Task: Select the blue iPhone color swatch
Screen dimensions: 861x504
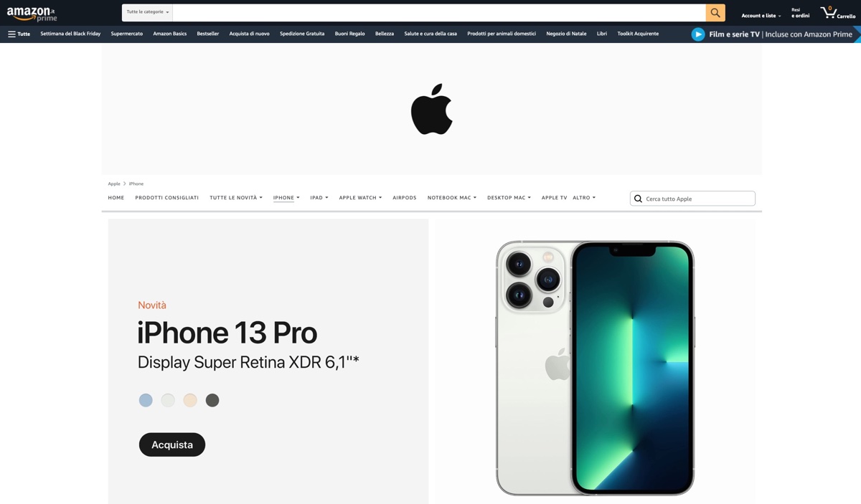Action: pyautogui.click(x=146, y=400)
